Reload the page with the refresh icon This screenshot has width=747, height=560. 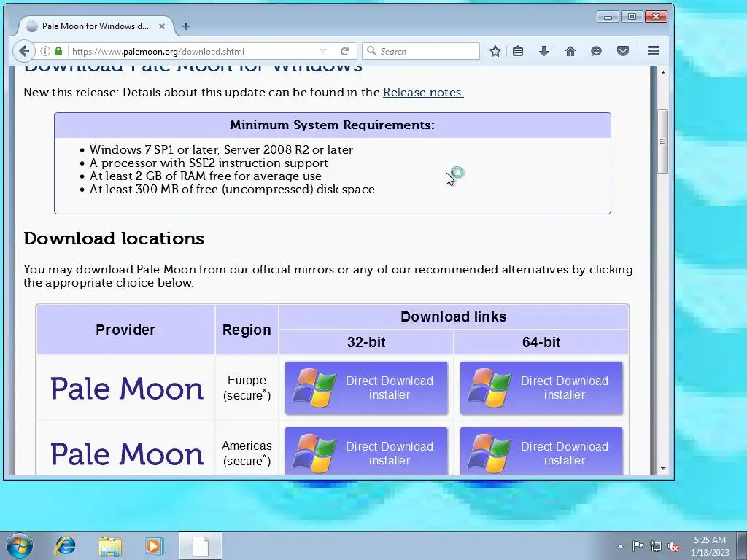[x=345, y=51]
